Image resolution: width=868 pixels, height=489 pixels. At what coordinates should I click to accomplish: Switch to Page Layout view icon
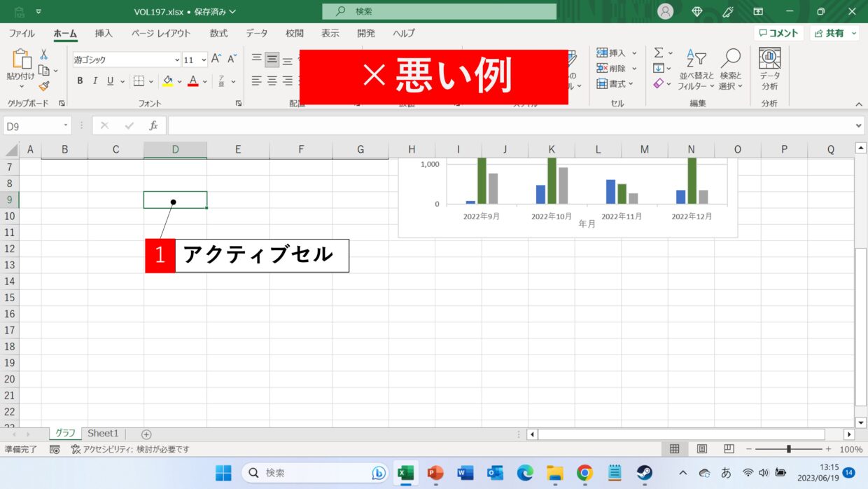tap(702, 449)
